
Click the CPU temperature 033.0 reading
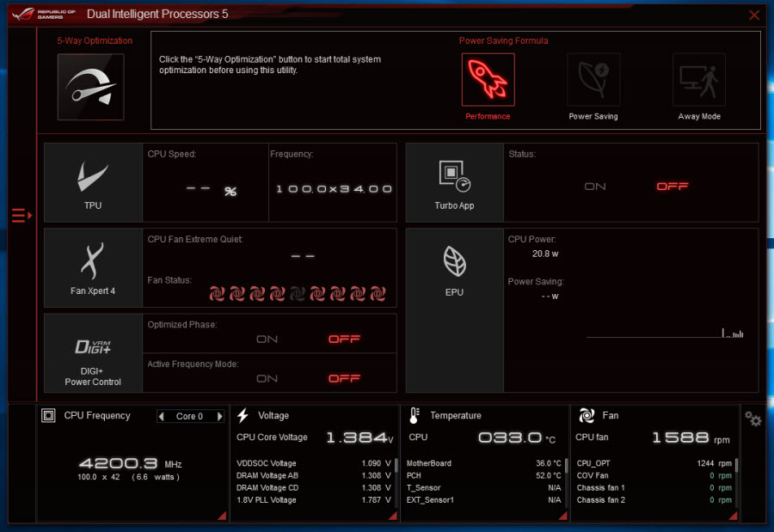517,437
